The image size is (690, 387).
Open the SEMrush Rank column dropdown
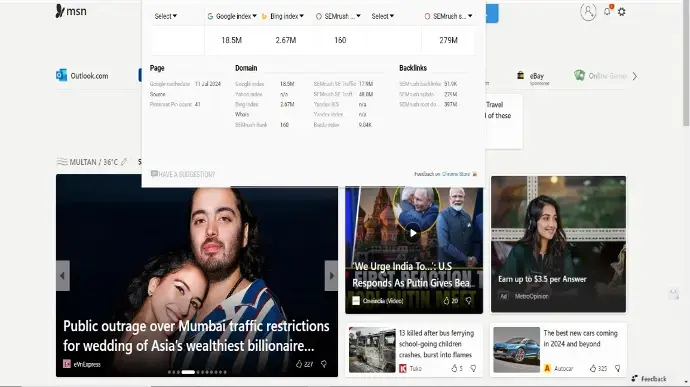coord(338,16)
